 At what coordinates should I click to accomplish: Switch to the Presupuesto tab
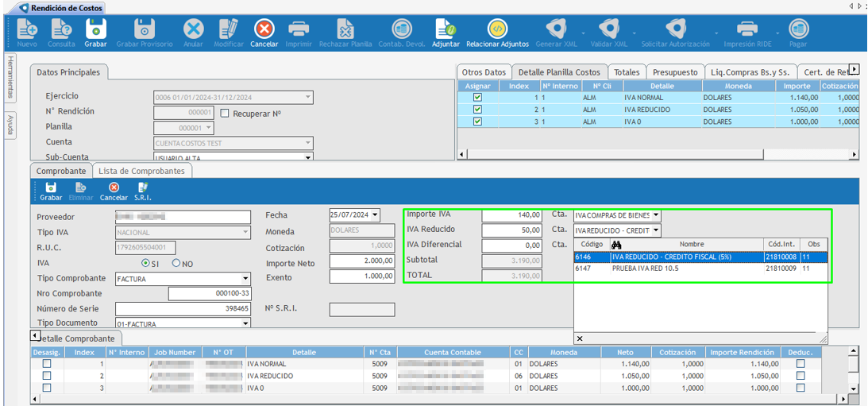coord(675,72)
